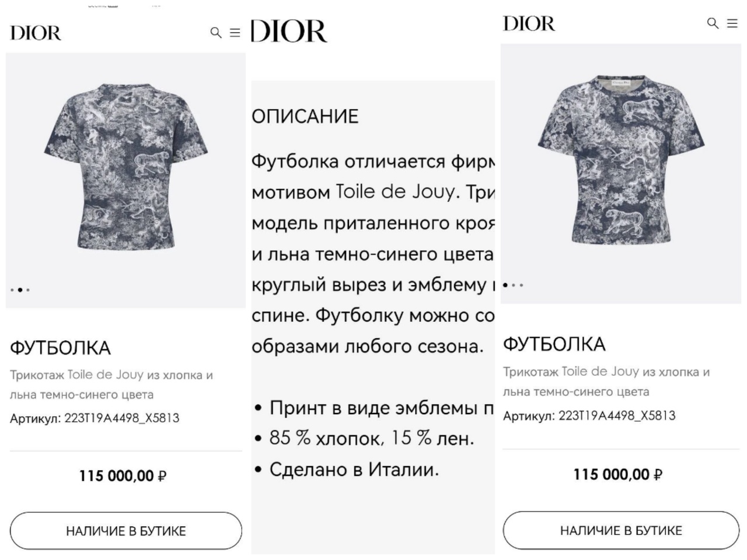This screenshot has width=747, height=560.
Task: Click the right 115 000,00 ₽ price
Action: (x=617, y=474)
